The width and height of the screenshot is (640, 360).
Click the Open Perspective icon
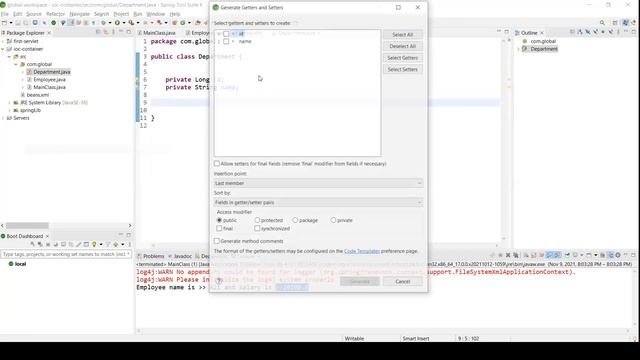(x=615, y=23)
